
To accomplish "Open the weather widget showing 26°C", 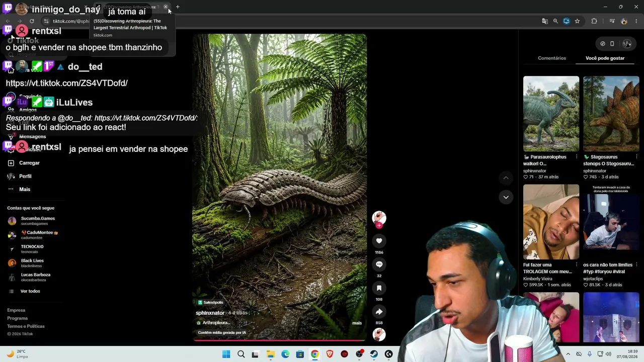I will (18, 354).
